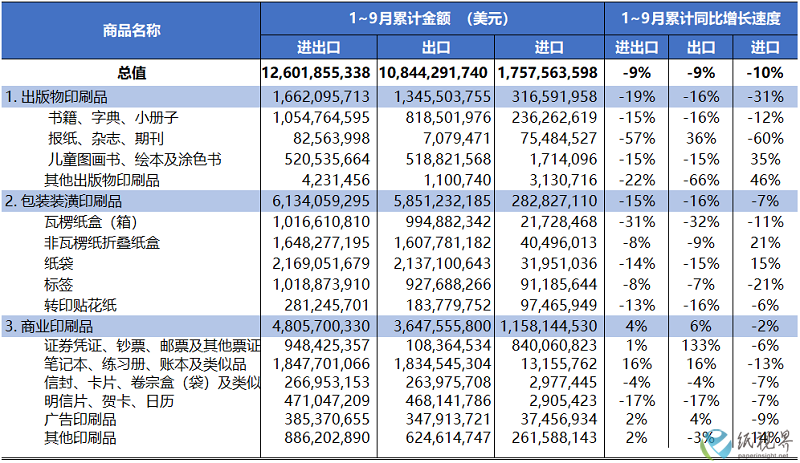Viewport: 800px width, 463px height.
Task: Select row 1. 出版物印刷品
Action: [56, 97]
